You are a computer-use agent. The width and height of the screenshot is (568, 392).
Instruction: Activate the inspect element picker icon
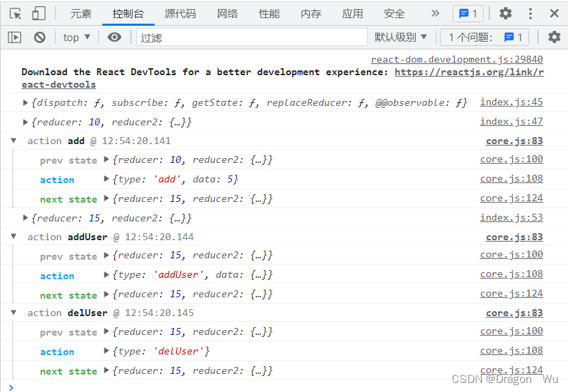point(15,14)
